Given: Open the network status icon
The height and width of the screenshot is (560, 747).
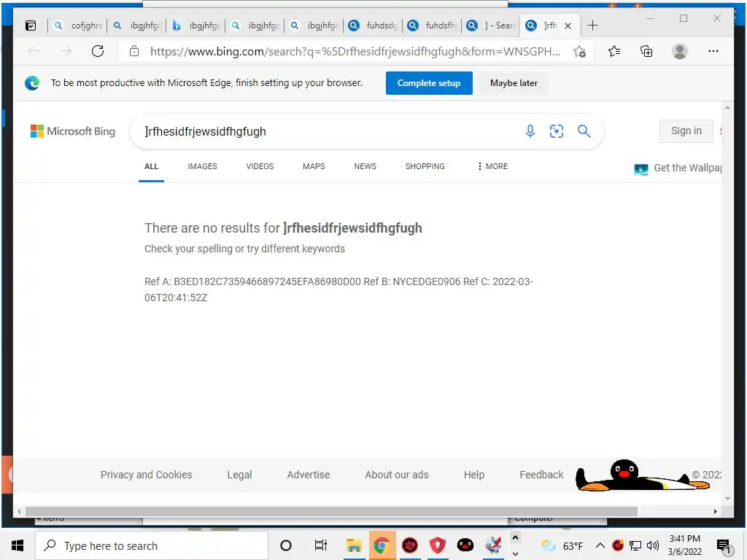Looking at the screenshot, I should pyautogui.click(x=635, y=545).
